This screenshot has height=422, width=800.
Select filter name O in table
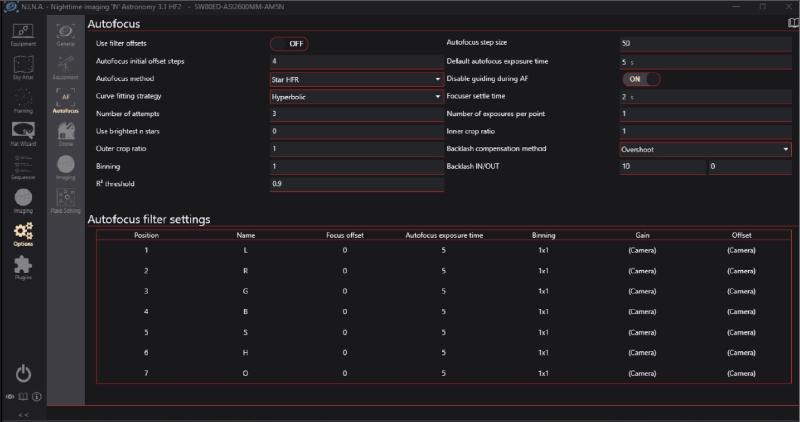[x=245, y=374]
